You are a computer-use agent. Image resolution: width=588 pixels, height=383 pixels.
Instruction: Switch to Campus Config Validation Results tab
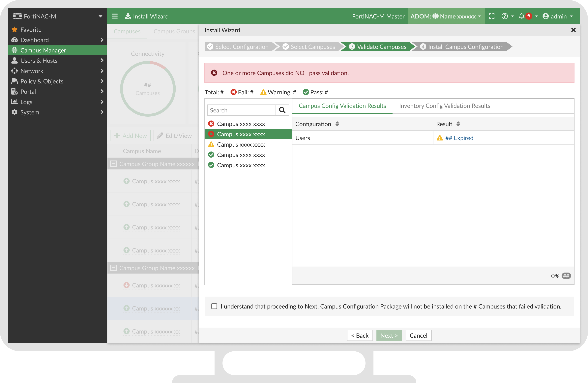point(342,106)
